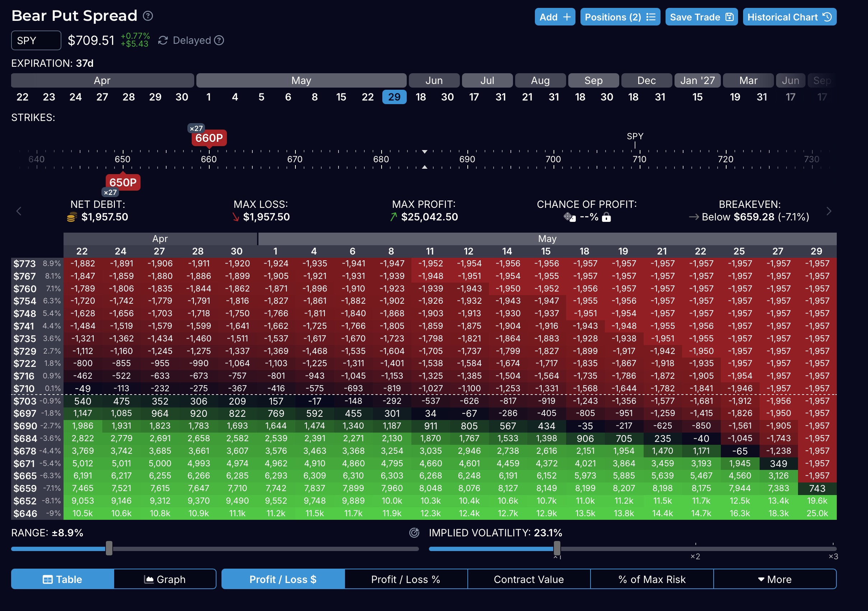Viewport: 868px width, 611px height.
Task: Click the Range slider handle
Action: point(109,548)
